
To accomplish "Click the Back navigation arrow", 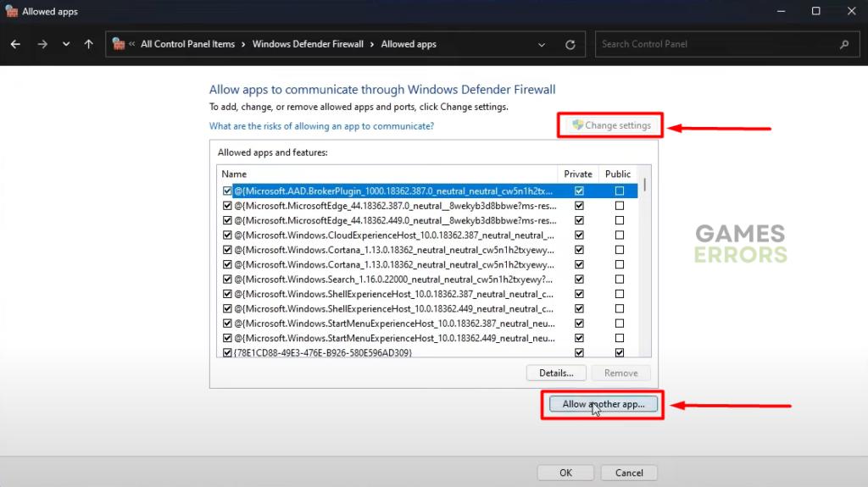I will click(15, 44).
